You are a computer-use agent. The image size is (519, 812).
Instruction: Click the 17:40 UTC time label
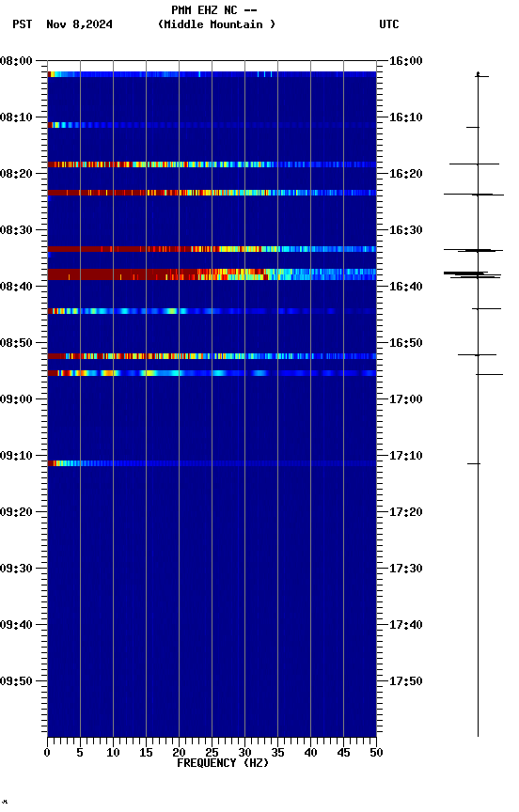(x=405, y=625)
